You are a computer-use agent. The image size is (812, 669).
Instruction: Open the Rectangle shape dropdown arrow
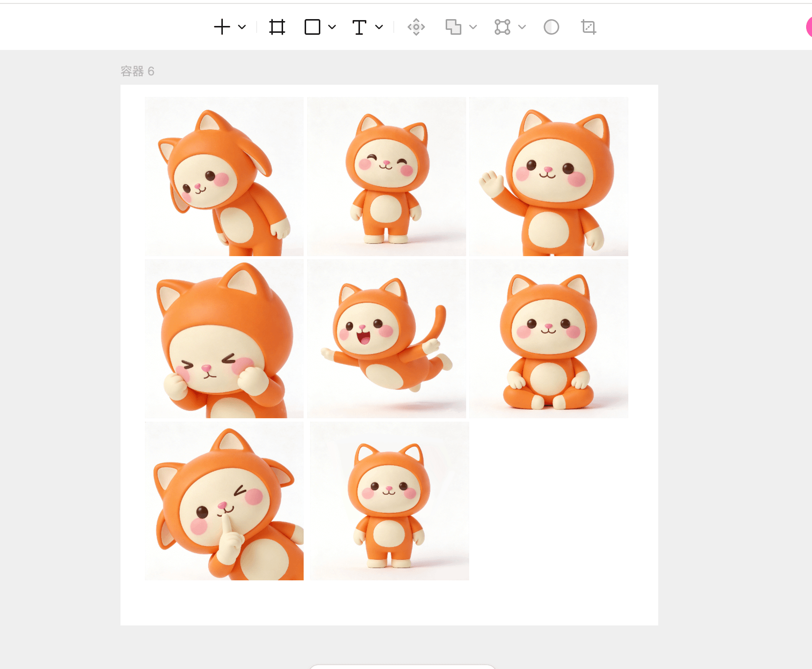(332, 27)
